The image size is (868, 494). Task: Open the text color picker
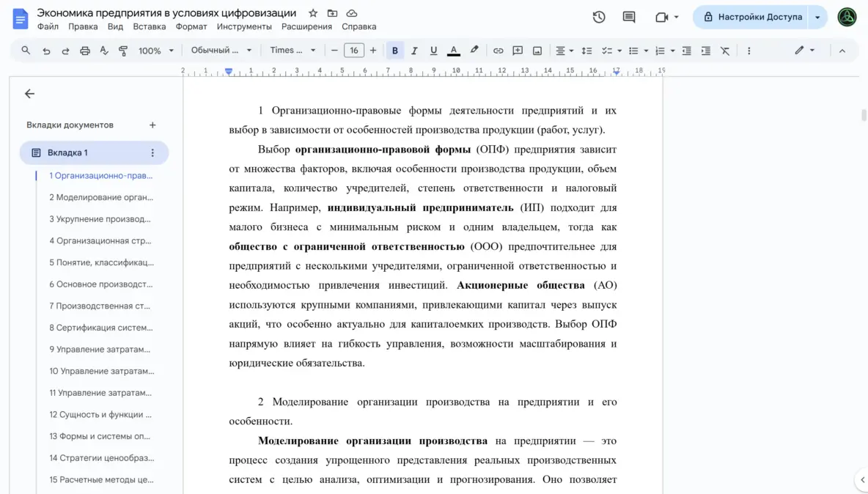(454, 51)
